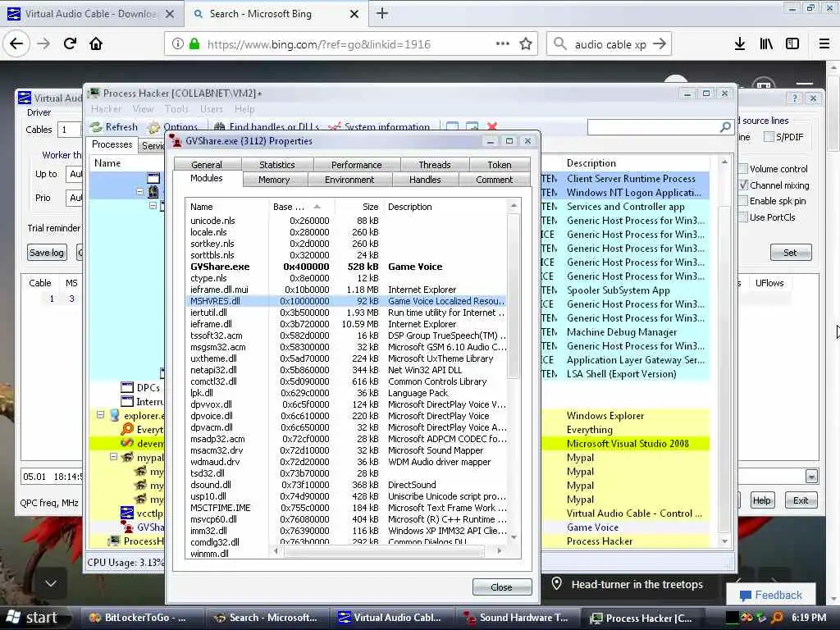Switch to the Threads tab
This screenshot has height=630, width=840.
[x=435, y=164]
